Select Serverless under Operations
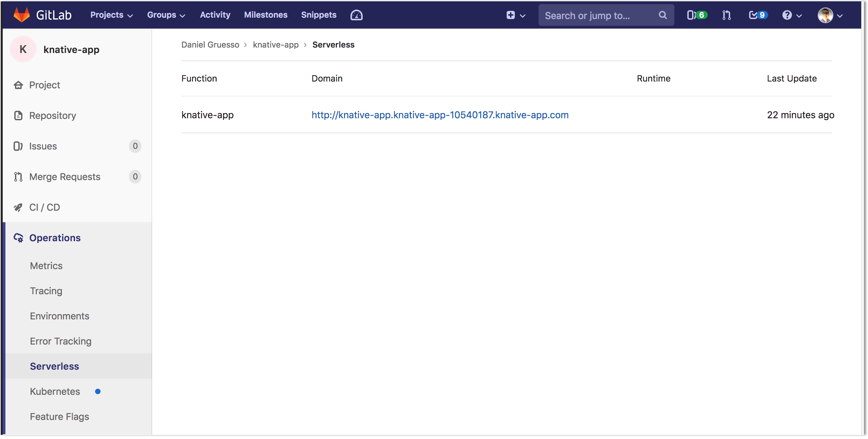The image size is (868, 439). pos(54,366)
